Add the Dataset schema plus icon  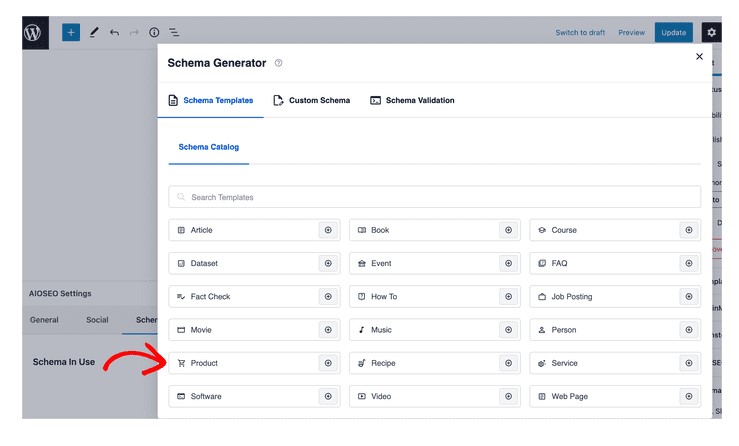[x=328, y=264]
